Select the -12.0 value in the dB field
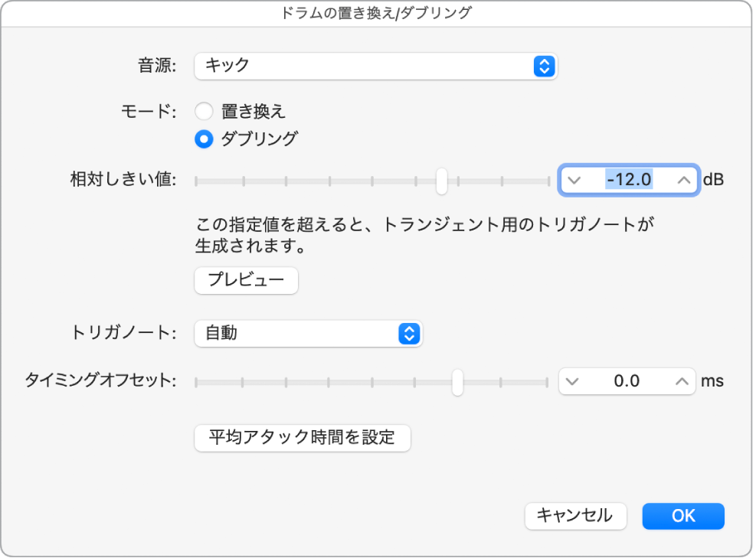This screenshot has height=558, width=756. tap(630, 180)
